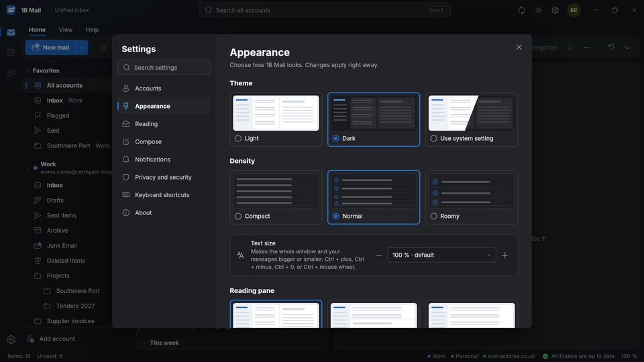
Task: Select the Normal density radio button
Action: point(335,217)
